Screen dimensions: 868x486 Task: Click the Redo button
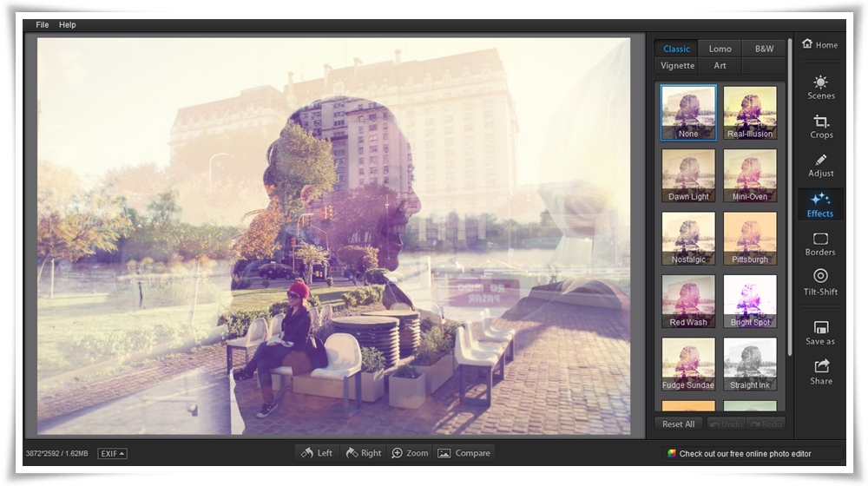point(766,424)
